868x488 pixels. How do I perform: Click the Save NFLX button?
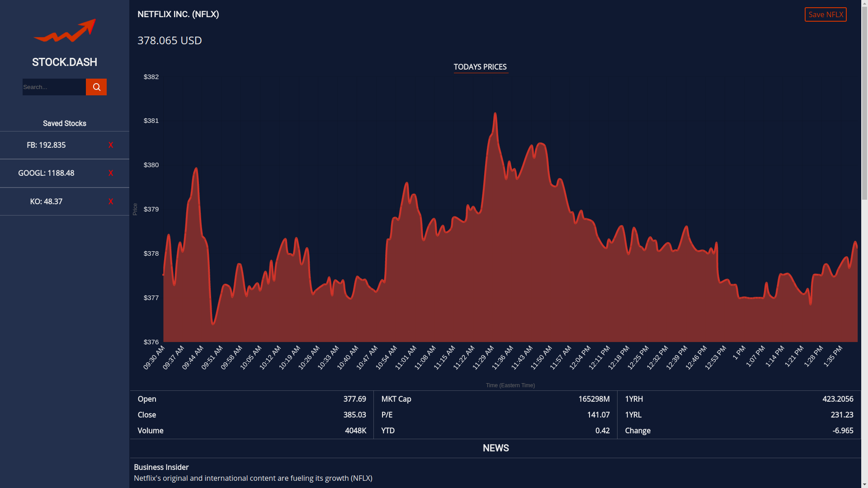tap(826, 14)
